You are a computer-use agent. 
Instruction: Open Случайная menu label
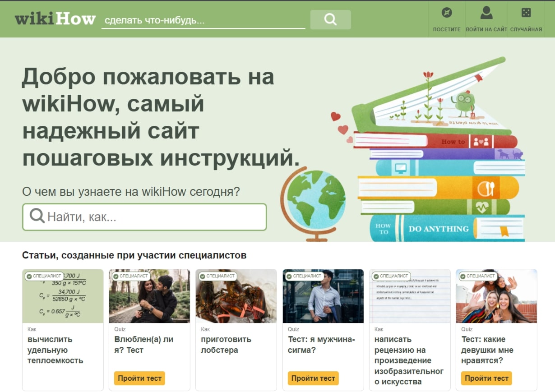tap(526, 29)
